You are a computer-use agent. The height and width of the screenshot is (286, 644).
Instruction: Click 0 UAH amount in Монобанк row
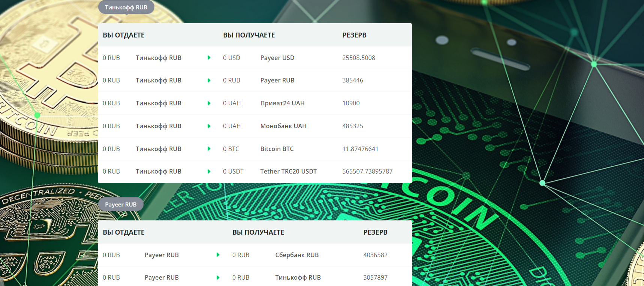point(232,126)
